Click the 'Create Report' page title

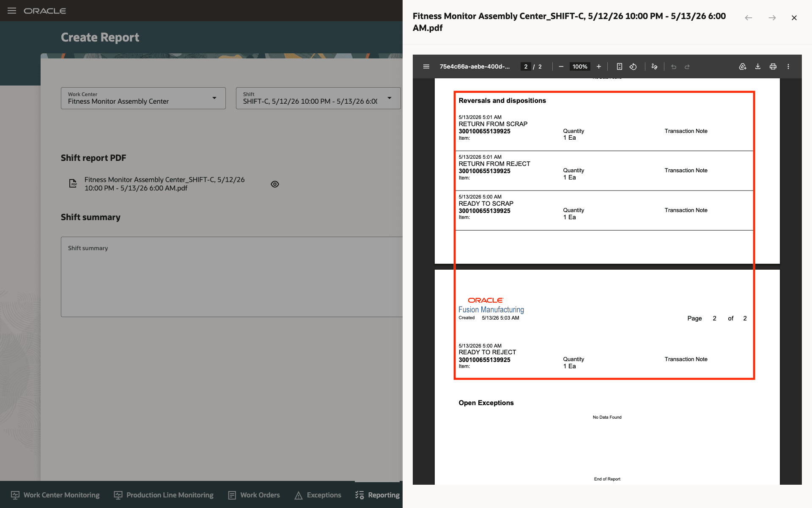(x=100, y=37)
